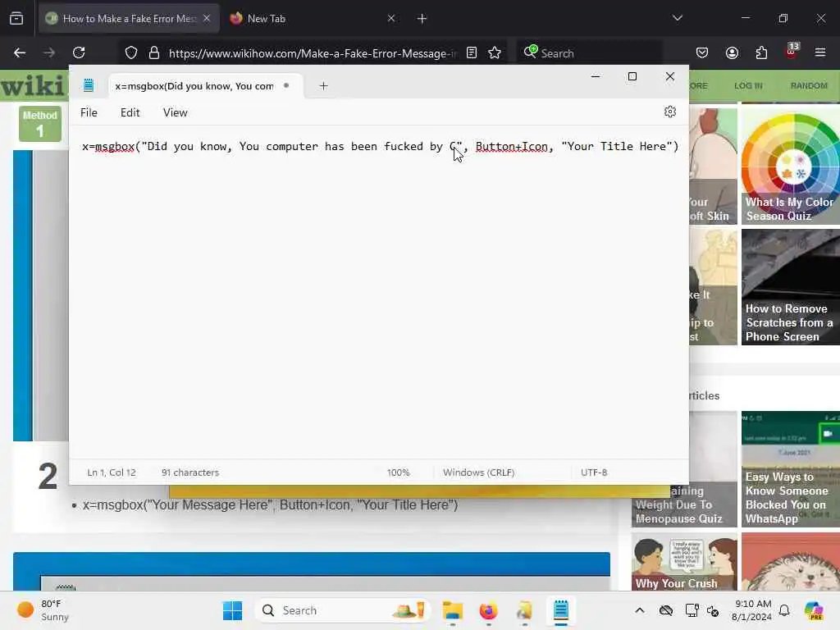Switch to How to Make a Fake Error tab

click(x=129, y=18)
